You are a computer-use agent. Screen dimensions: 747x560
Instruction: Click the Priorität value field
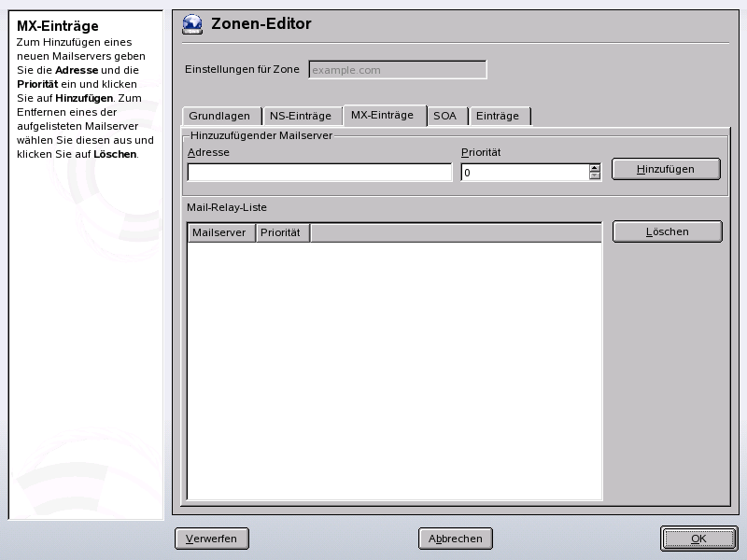coord(523,172)
